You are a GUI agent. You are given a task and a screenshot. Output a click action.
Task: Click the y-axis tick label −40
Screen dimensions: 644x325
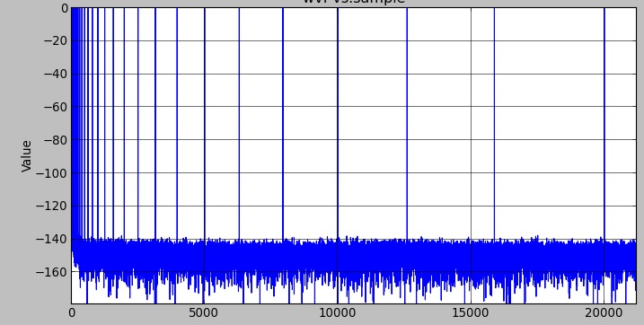coord(56,75)
